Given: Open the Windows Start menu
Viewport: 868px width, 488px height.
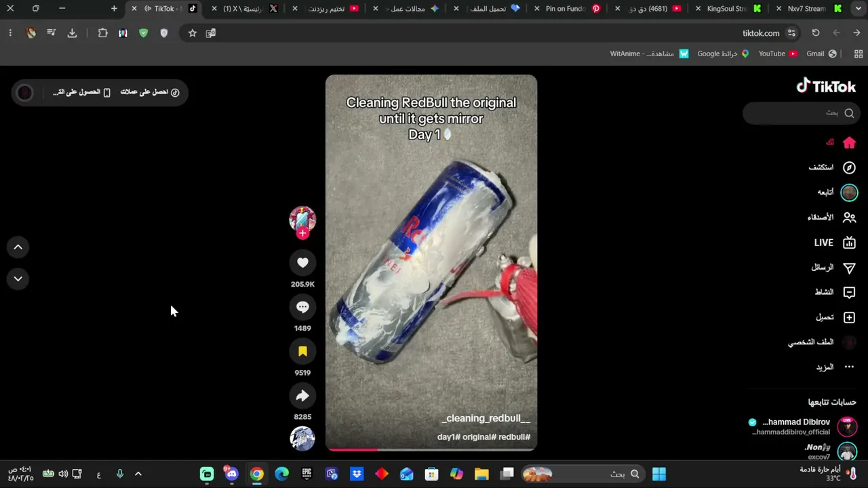Looking at the screenshot, I should coord(659,474).
